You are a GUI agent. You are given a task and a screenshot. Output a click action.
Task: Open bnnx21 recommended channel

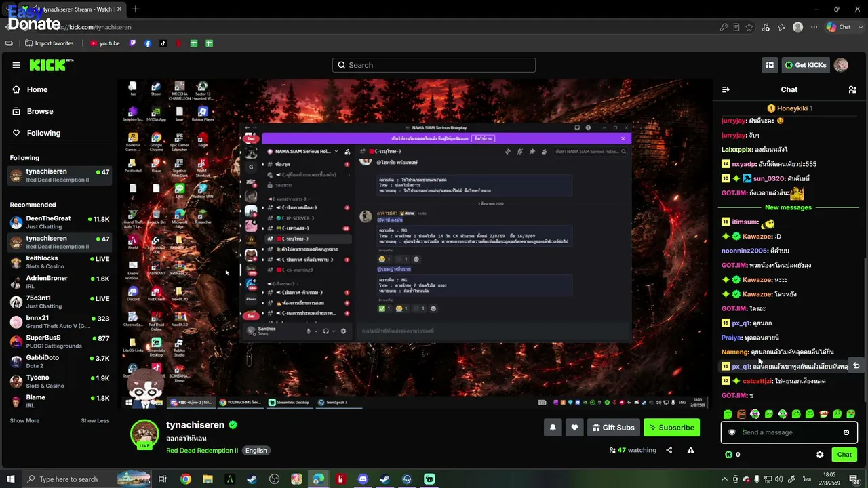[x=60, y=322]
